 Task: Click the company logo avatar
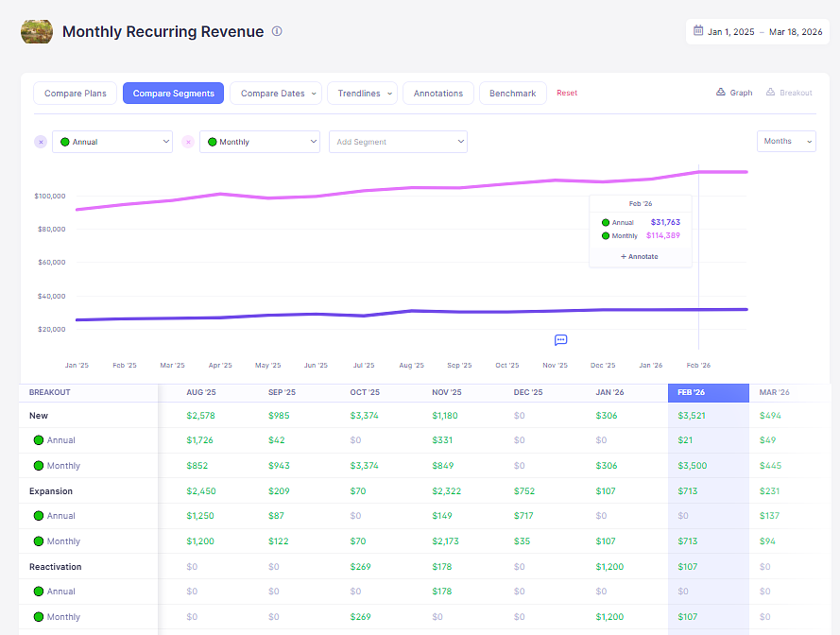click(36, 31)
